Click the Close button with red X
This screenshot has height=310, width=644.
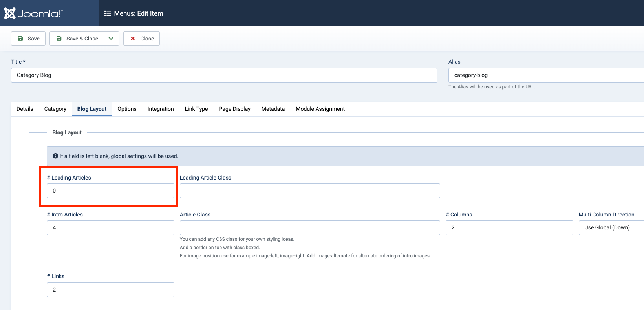pyautogui.click(x=141, y=39)
